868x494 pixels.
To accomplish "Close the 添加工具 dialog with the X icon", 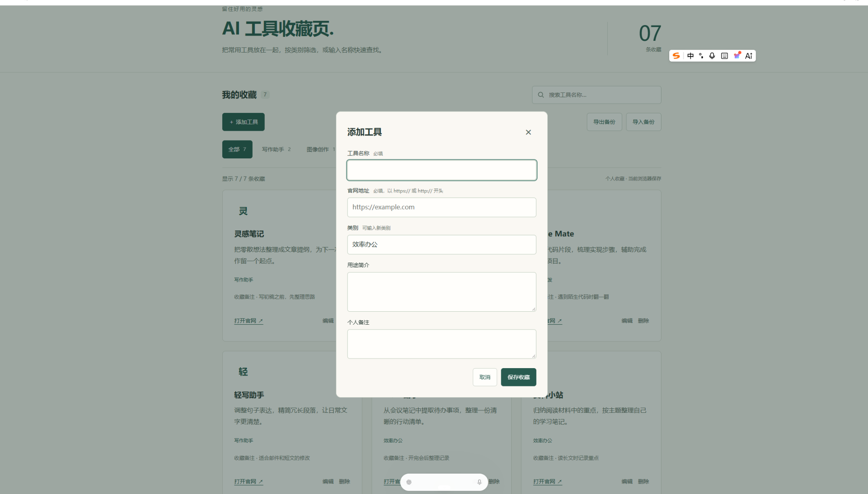I will click(528, 132).
